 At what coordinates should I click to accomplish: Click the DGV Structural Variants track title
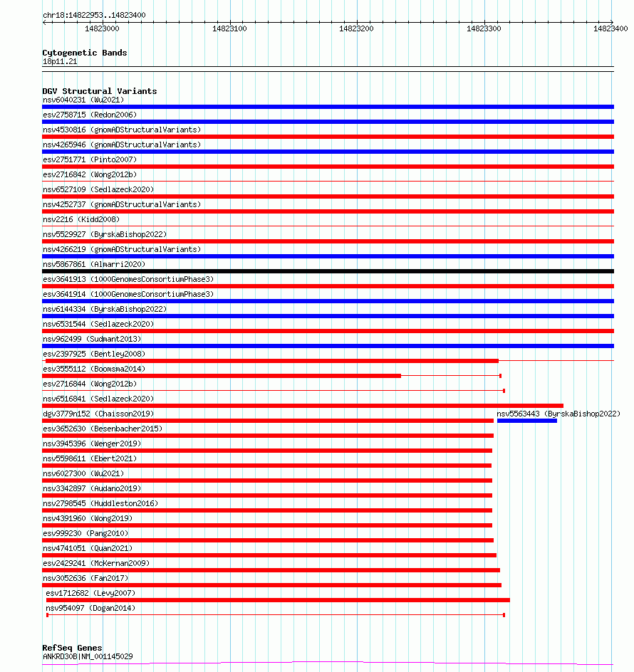pyautogui.click(x=100, y=91)
